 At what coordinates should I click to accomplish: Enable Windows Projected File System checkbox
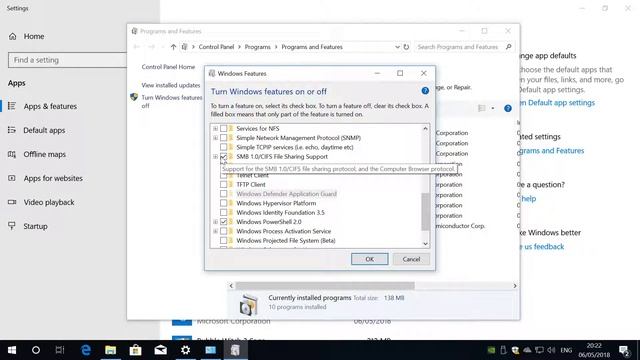coord(223,241)
